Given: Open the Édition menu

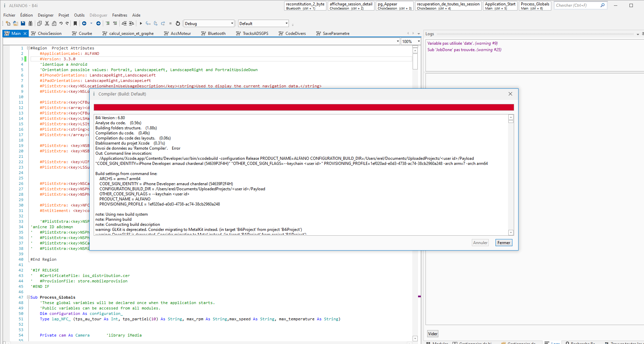Looking at the screenshot, I should (26, 15).
